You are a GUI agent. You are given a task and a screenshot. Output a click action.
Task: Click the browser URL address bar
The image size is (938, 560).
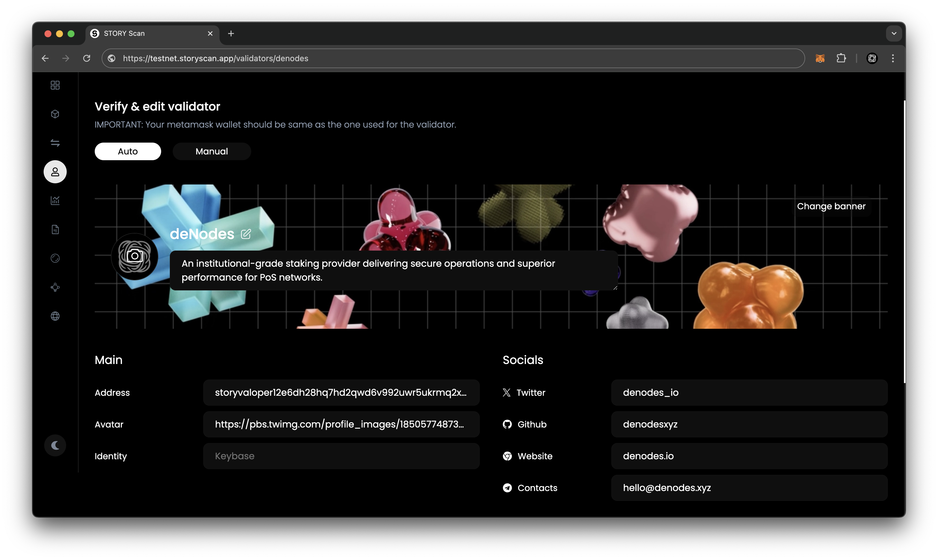coord(453,58)
